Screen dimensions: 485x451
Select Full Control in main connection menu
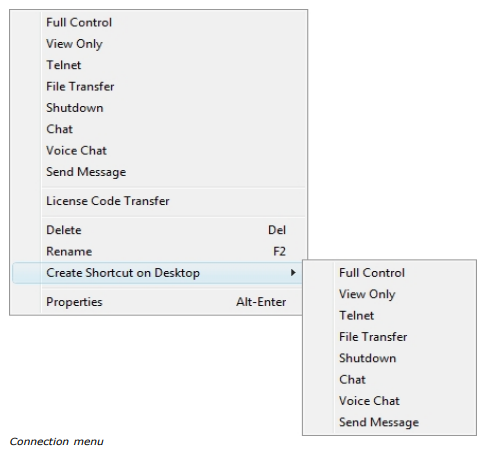pos(158,23)
